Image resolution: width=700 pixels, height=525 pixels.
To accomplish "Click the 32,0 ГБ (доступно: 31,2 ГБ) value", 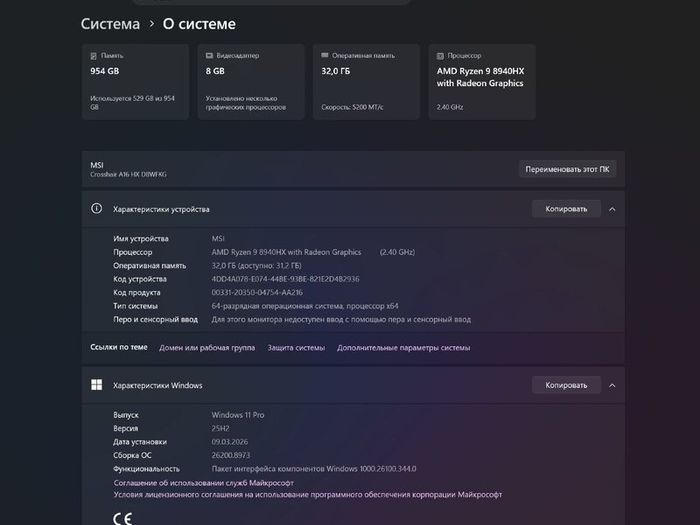I will click(257, 266).
